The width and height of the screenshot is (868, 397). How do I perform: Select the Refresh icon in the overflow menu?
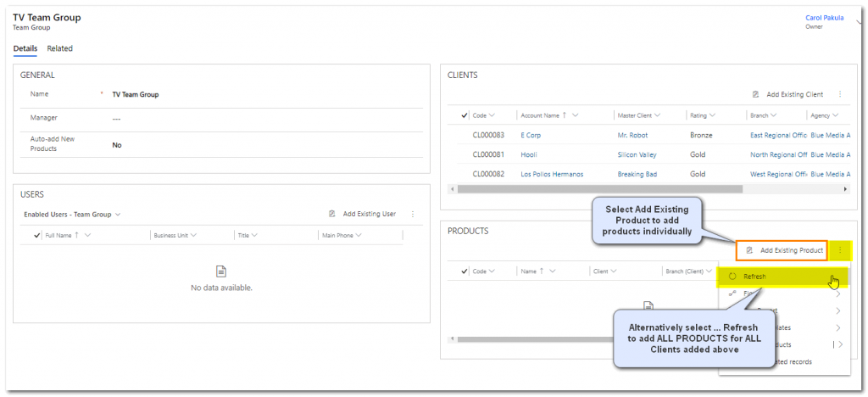tap(732, 277)
